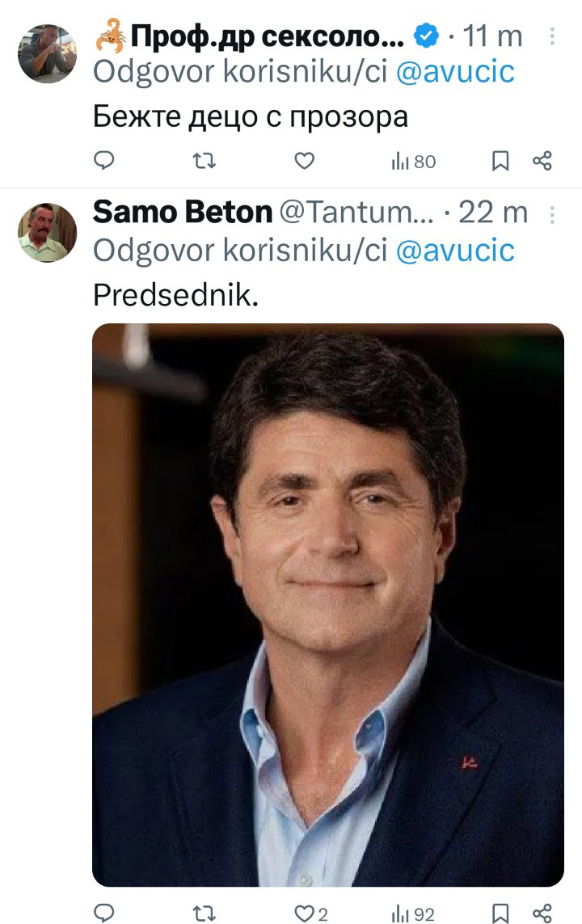Reply to the Predsednik tweet
The width and height of the screenshot is (582, 924).
104,913
